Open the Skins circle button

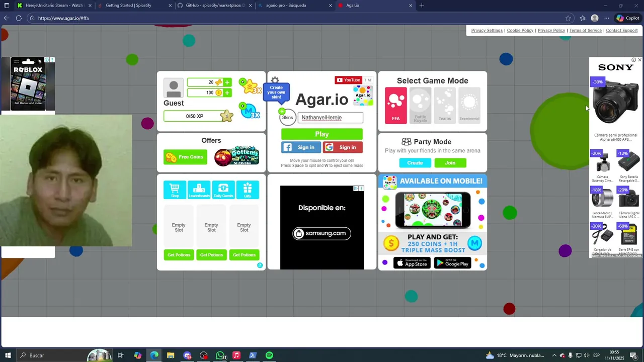pyautogui.click(x=287, y=118)
